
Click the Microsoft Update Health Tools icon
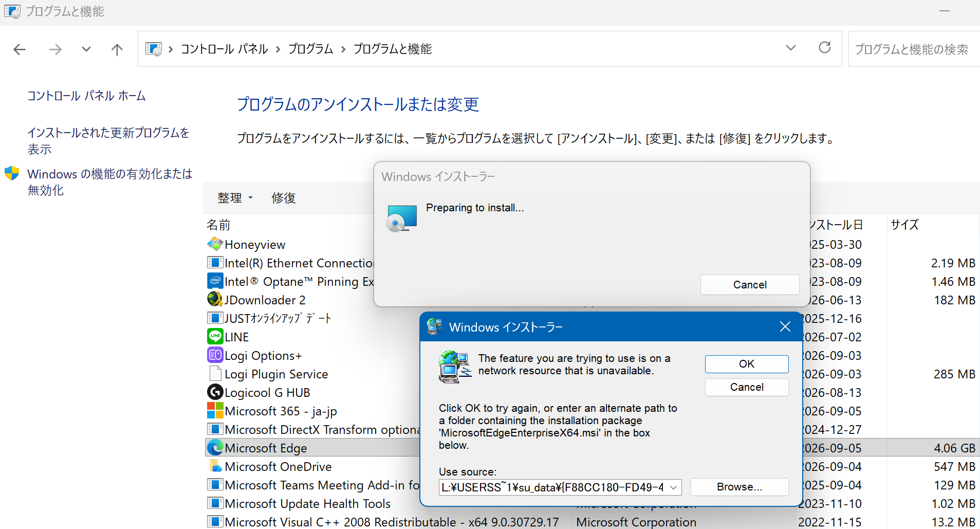coord(215,503)
